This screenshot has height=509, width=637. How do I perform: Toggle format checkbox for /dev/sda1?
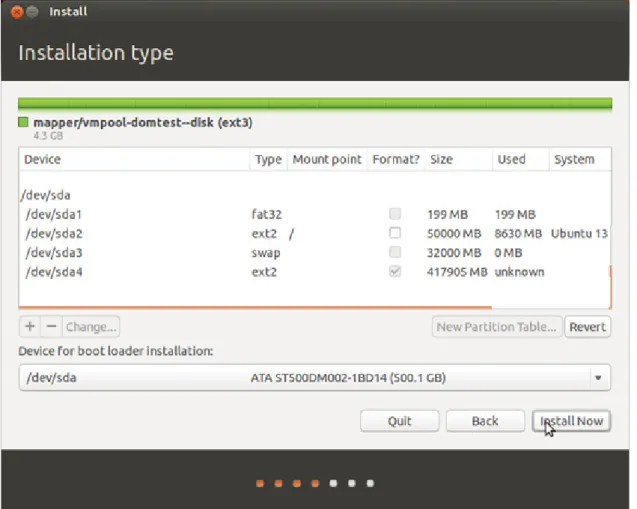(395, 214)
